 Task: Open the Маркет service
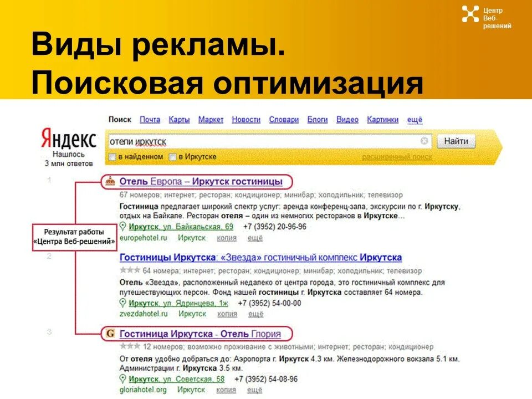(211, 120)
